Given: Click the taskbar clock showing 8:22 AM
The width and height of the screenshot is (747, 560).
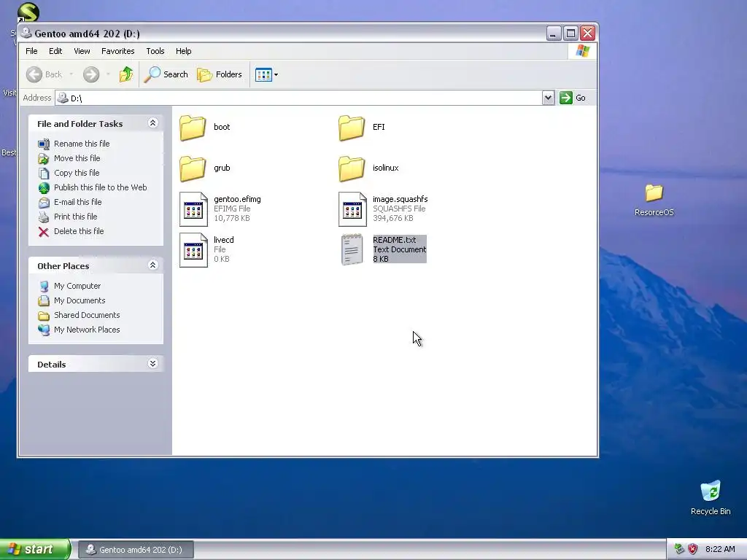Looking at the screenshot, I should pos(720,549).
